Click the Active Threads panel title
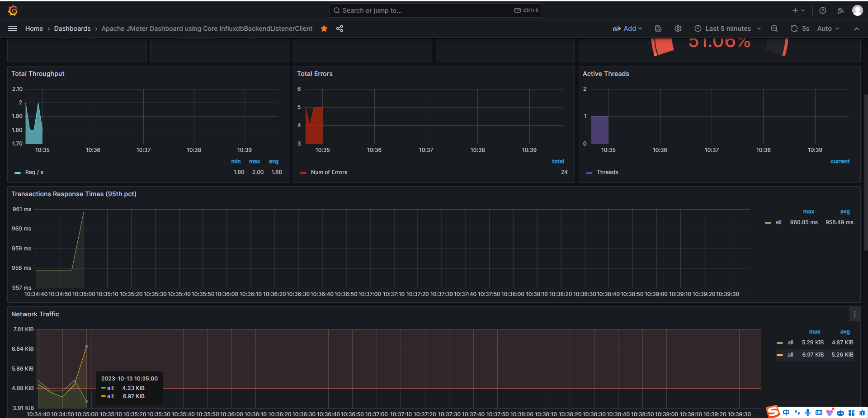This screenshot has width=868, height=418. [x=606, y=74]
